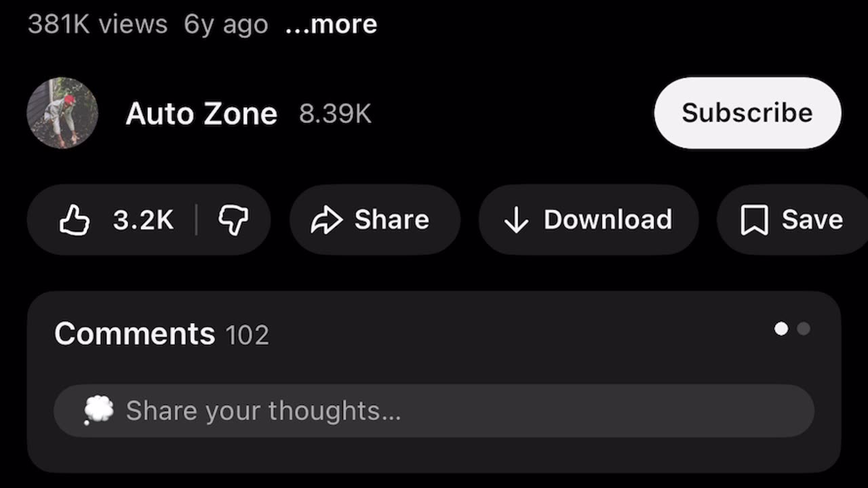Like the video with thumbs-up icon

[x=75, y=220]
